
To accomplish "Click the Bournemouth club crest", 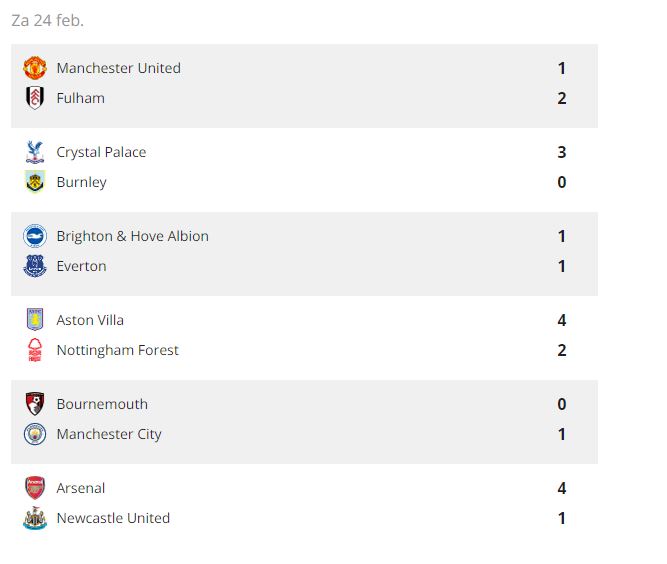I will (35, 404).
